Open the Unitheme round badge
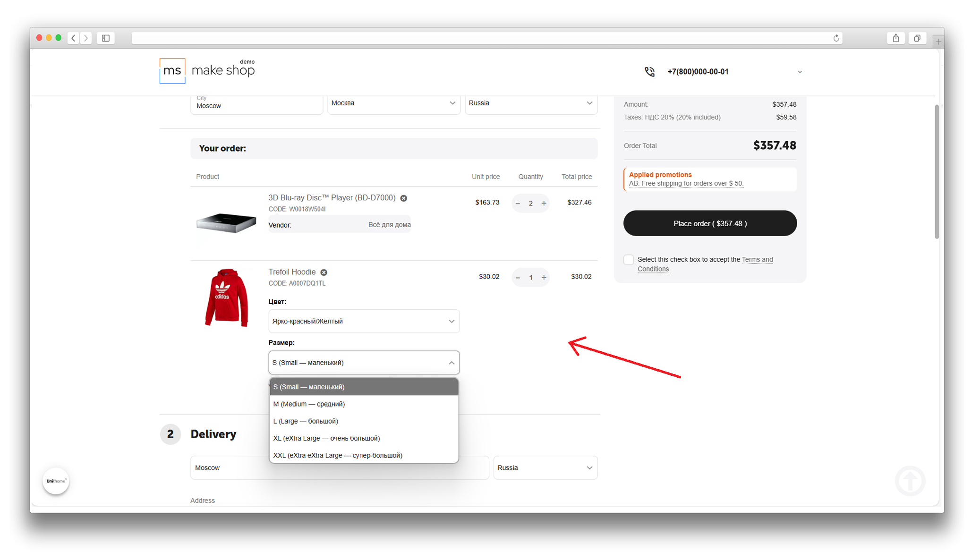This screenshot has width=980, height=552. point(56,481)
